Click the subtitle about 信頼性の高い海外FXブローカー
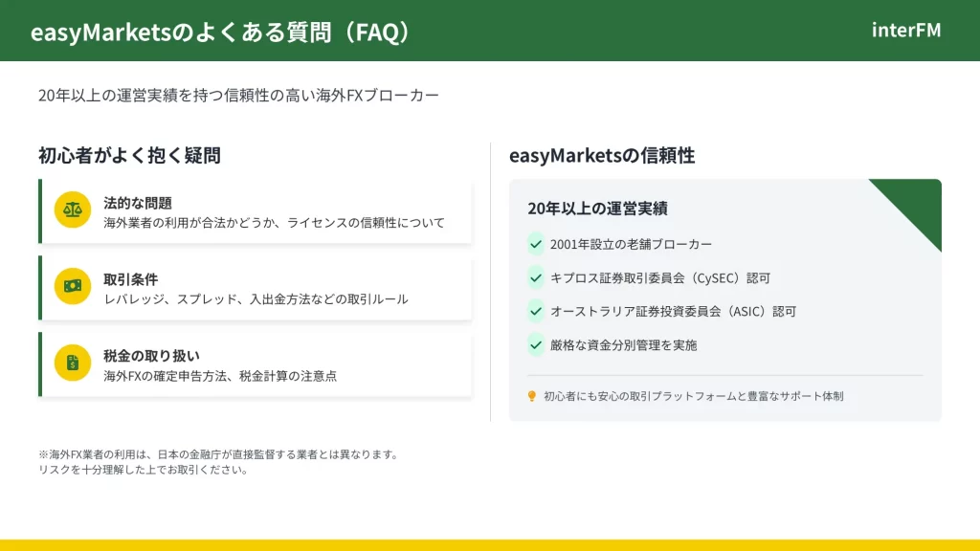 pyautogui.click(x=238, y=96)
